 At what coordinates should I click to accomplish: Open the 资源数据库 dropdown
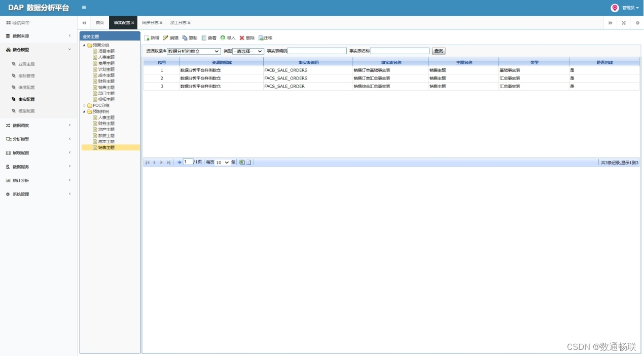(194, 51)
